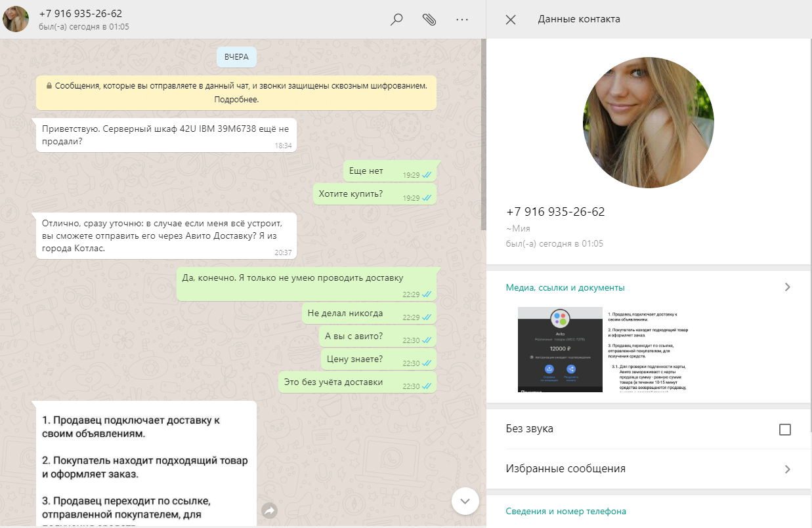Image resolution: width=812 pixels, height=528 pixels.
Task: Open the instruction image in chat
Action: point(146,466)
